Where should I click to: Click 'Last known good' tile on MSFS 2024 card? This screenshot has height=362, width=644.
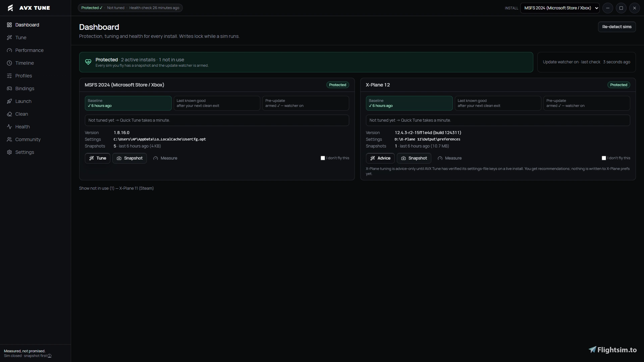click(217, 103)
